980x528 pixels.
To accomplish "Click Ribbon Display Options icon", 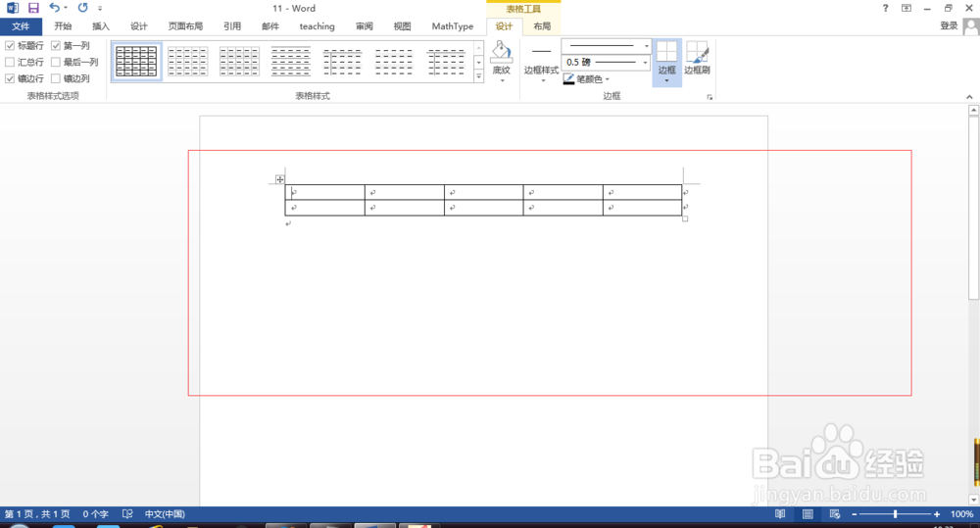I will (x=906, y=8).
